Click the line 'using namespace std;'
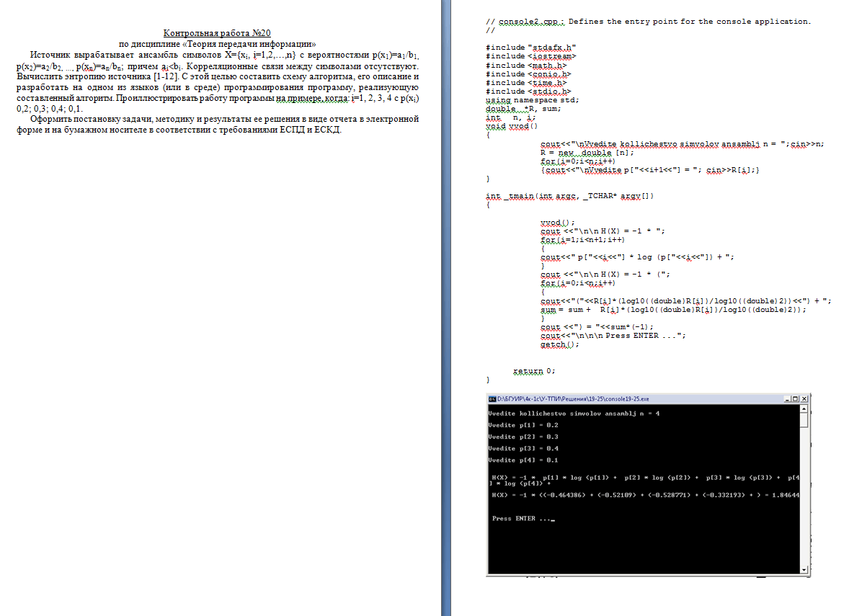The height and width of the screenshot is (616, 862). [532, 101]
